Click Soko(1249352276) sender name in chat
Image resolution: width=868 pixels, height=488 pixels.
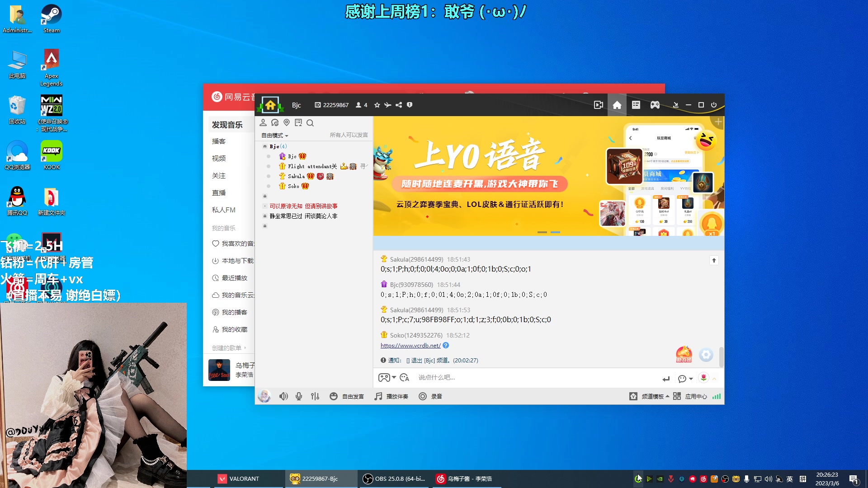(x=416, y=335)
